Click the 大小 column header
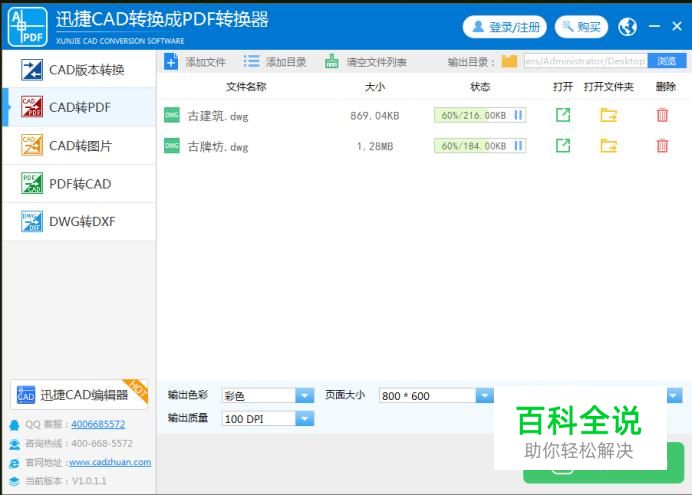 pos(375,86)
